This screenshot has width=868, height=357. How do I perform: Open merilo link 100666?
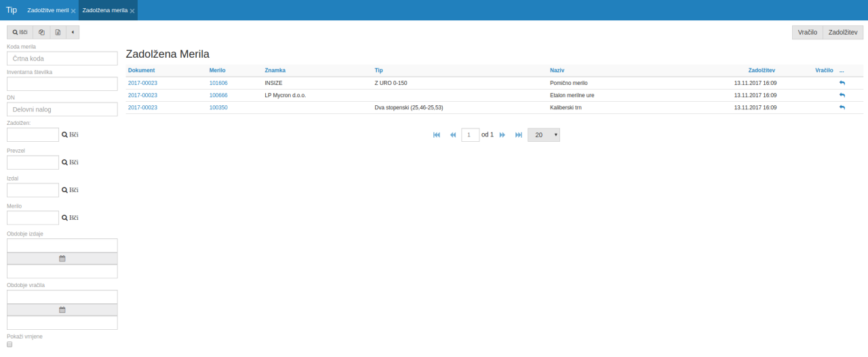tap(218, 95)
